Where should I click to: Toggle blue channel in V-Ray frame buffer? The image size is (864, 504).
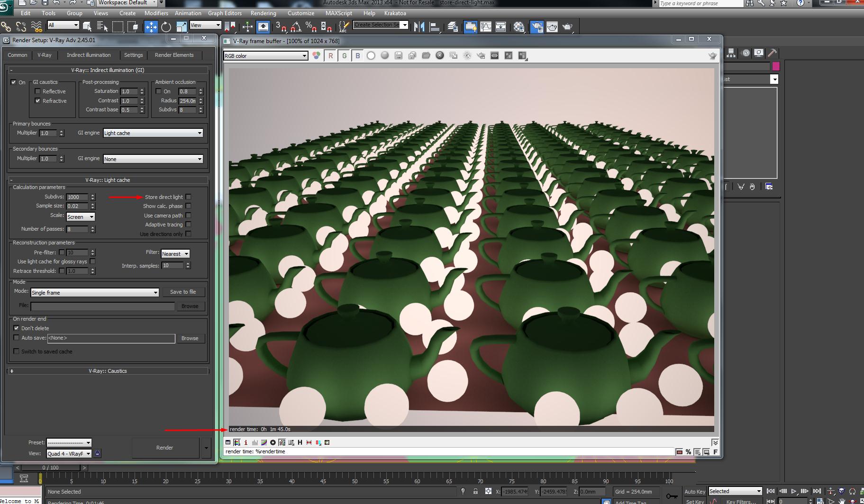pos(358,55)
